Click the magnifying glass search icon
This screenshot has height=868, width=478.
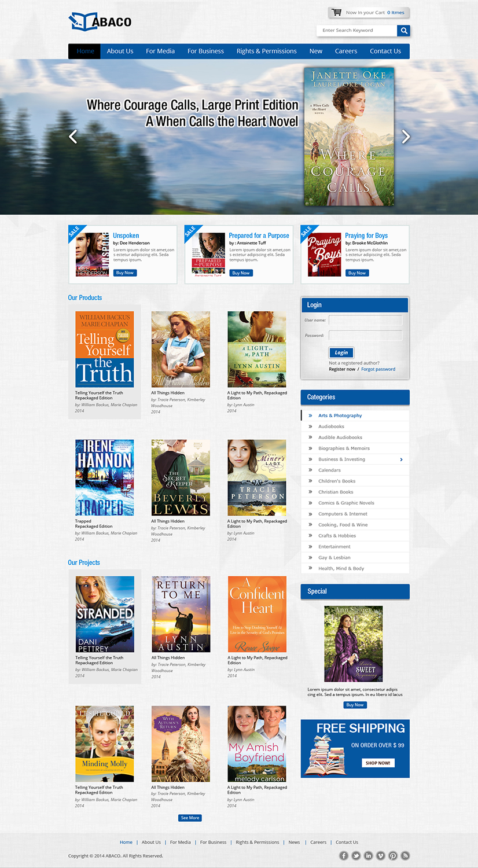tap(403, 31)
